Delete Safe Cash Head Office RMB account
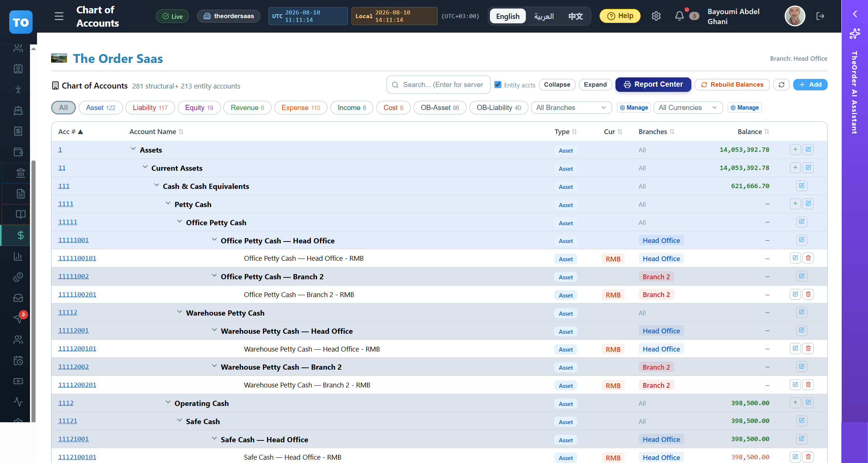Image resolution: width=868 pixels, height=463 pixels. pos(808,457)
